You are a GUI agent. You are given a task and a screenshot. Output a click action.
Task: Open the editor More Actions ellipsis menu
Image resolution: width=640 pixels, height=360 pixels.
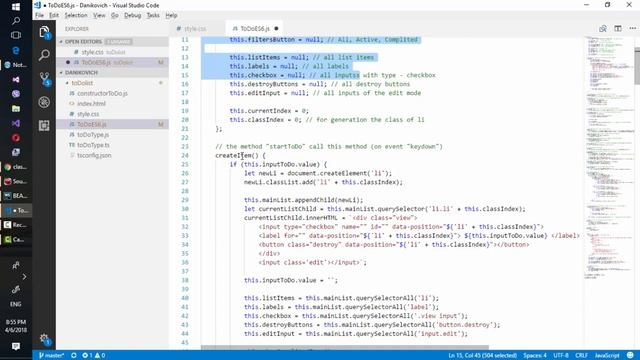[633, 29]
